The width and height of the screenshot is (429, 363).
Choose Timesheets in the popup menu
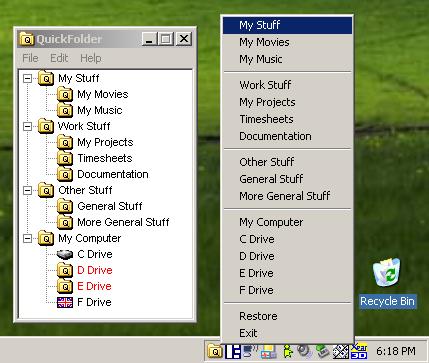(x=287, y=119)
